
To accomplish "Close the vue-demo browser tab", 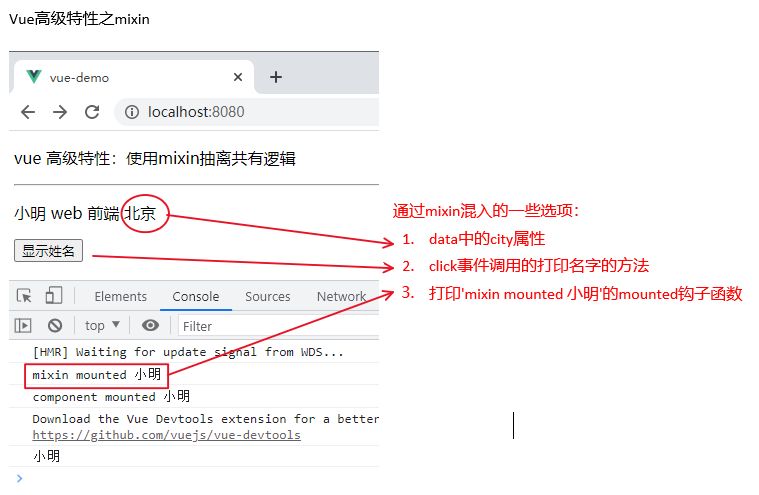I will (238, 77).
